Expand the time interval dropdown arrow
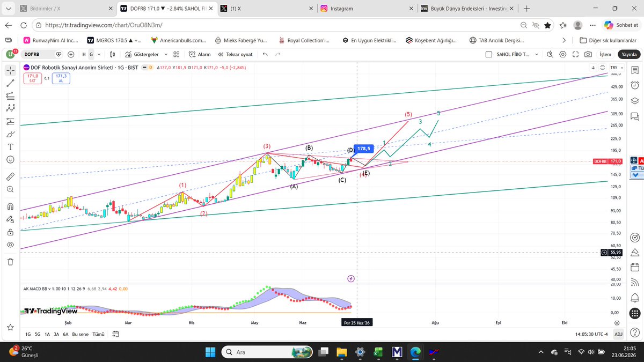Viewport: 644px width, 362px height. point(100,54)
